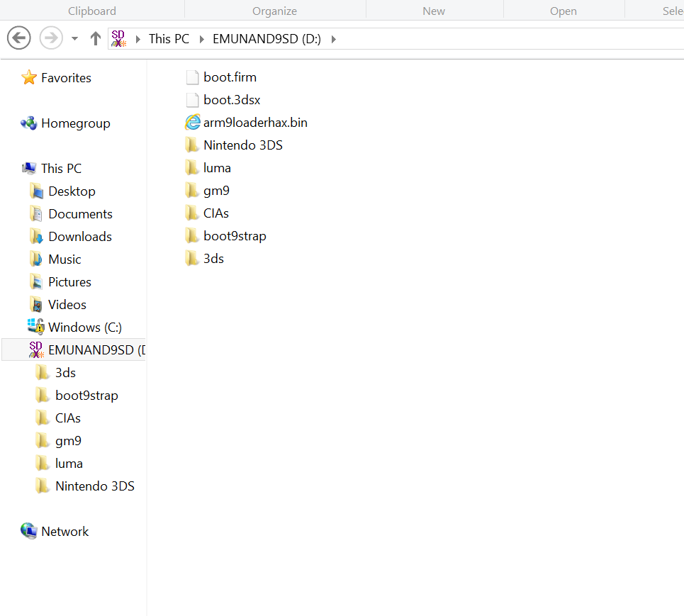Select This PC in the address breadcrumb
Image resolution: width=684 pixels, height=616 pixels.
[169, 39]
